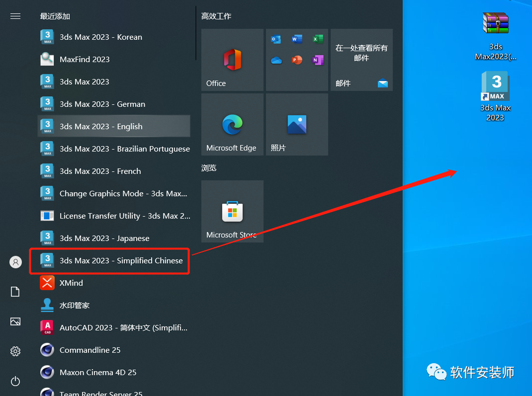Launch Word from the Office apps tile
532x396 pixels.
(x=297, y=39)
